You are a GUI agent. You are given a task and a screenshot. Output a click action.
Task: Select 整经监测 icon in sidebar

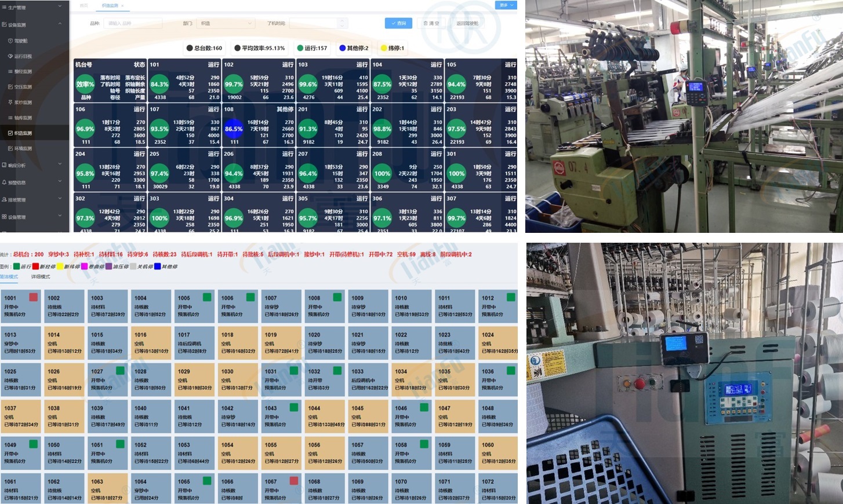[10, 72]
